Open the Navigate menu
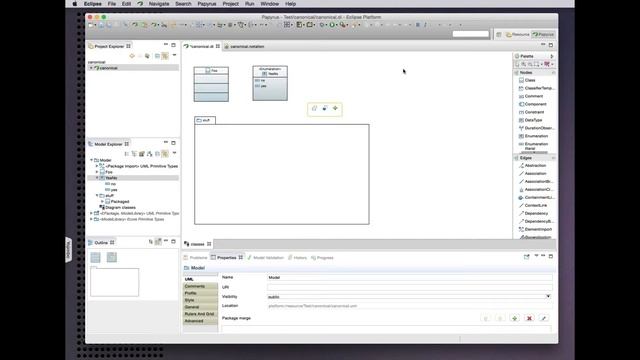Viewport: 640px width, 360px height. point(159,4)
